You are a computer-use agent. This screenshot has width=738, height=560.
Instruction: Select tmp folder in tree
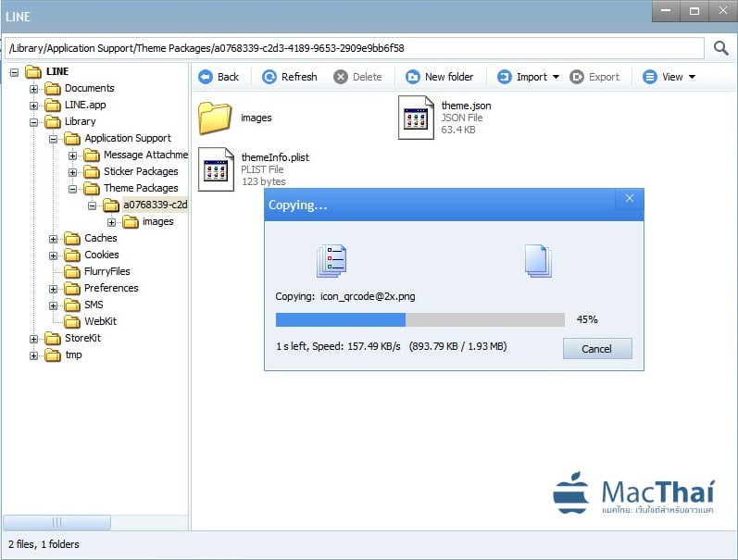click(73, 355)
